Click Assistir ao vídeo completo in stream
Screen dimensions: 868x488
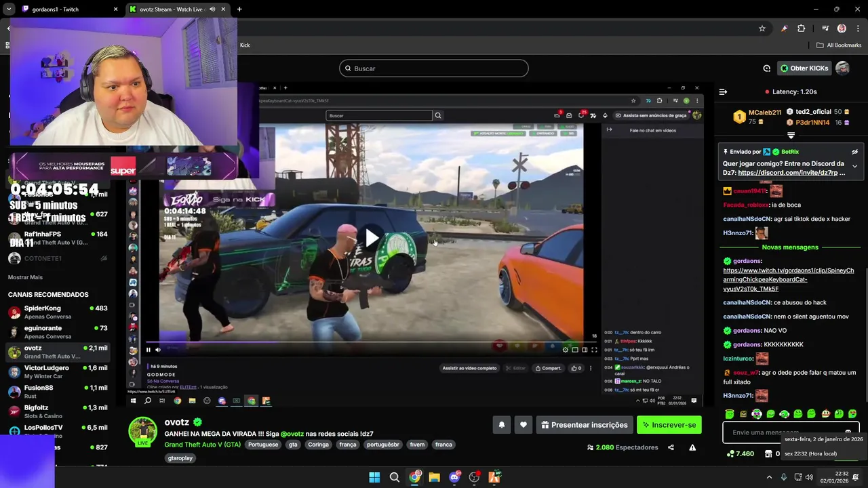tap(469, 368)
